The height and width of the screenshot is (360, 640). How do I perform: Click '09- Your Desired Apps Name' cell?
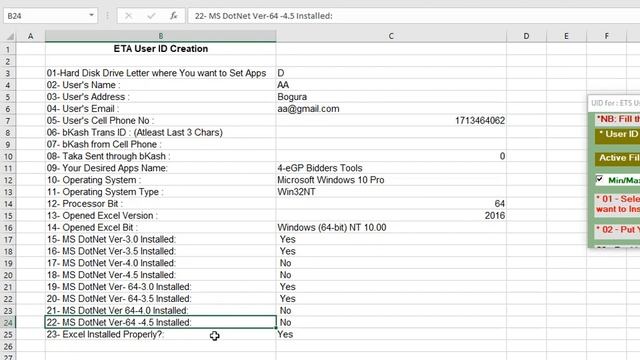click(160, 168)
